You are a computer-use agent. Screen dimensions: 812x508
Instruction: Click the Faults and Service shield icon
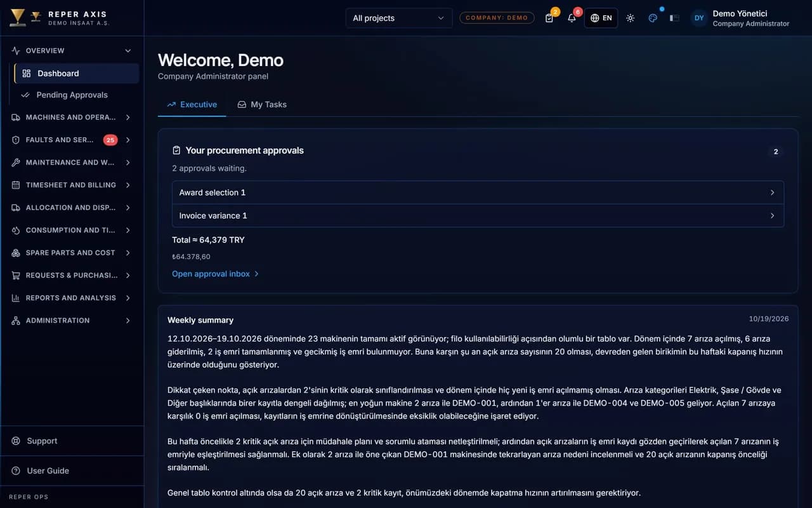tap(16, 140)
